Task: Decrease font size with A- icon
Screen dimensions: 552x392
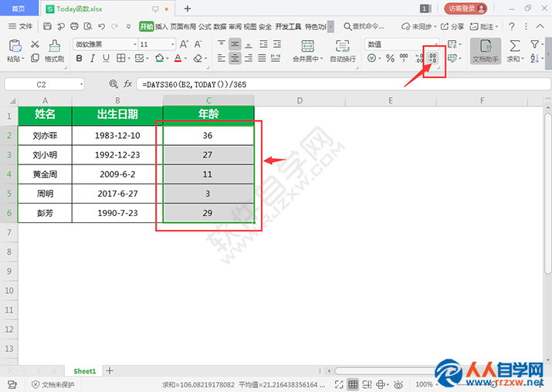Action: point(198,44)
